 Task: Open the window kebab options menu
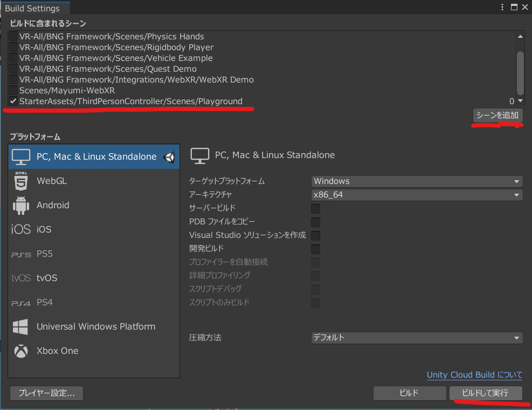[502, 7]
